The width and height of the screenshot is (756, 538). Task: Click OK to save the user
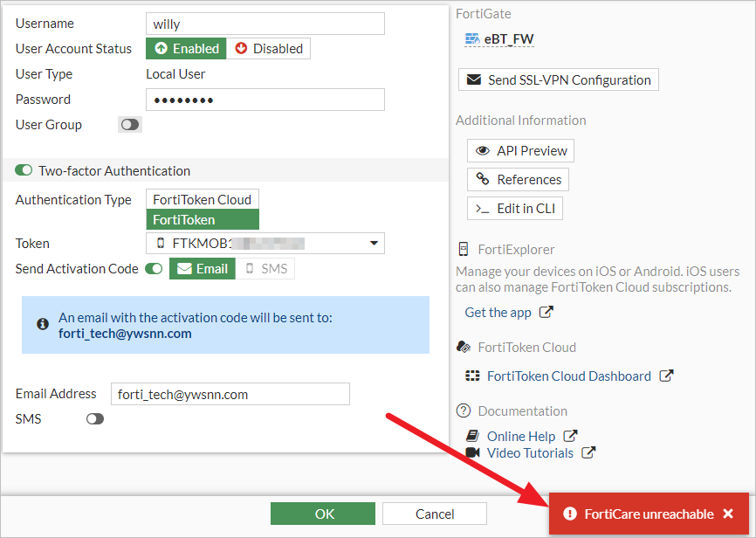coord(323,514)
